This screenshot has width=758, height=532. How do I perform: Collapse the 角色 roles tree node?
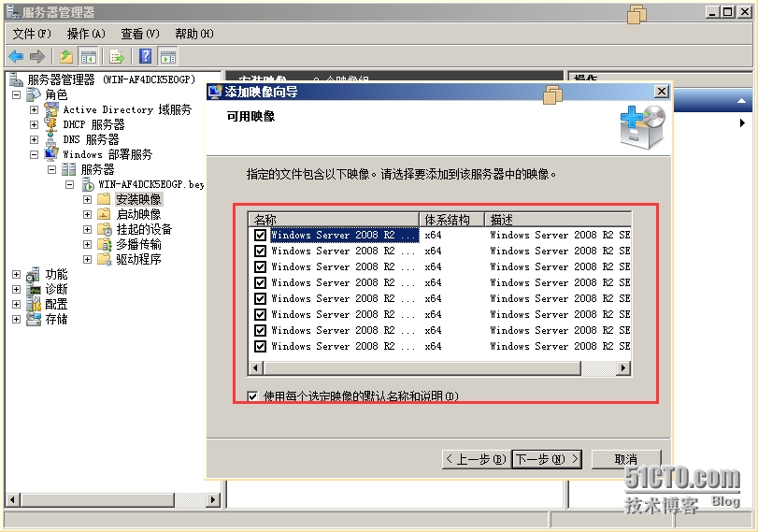pos(17,94)
